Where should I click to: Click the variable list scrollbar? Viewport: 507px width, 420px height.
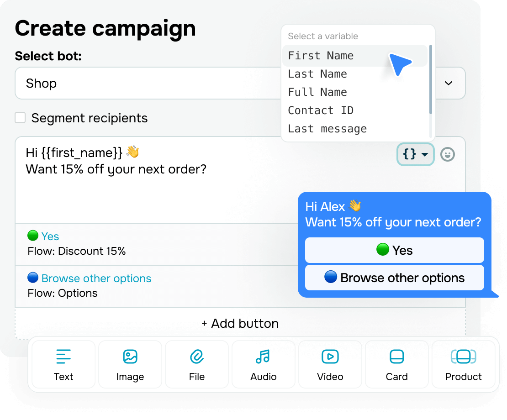pyautogui.click(x=430, y=79)
